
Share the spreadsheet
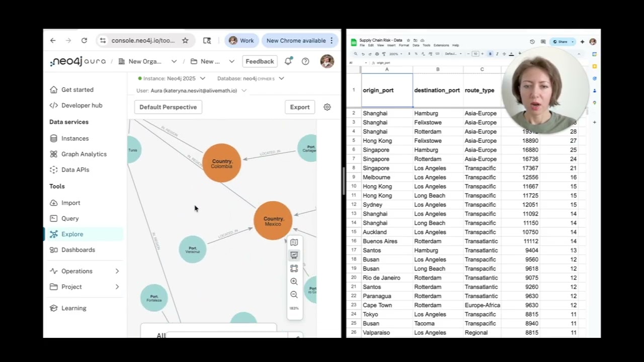tap(559, 42)
